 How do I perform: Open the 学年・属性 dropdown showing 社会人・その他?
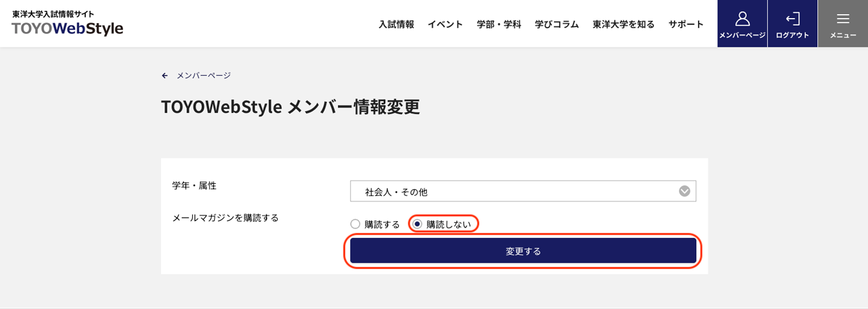point(523,191)
